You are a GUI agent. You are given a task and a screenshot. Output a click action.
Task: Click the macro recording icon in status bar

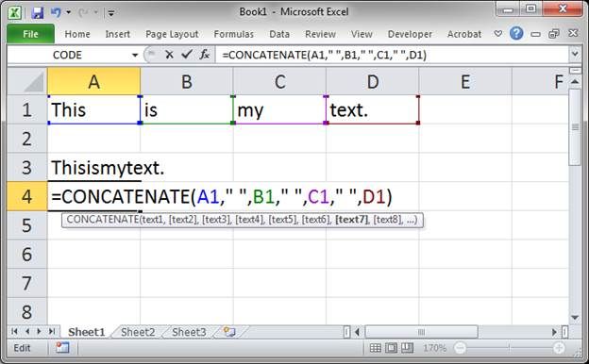click(62, 348)
